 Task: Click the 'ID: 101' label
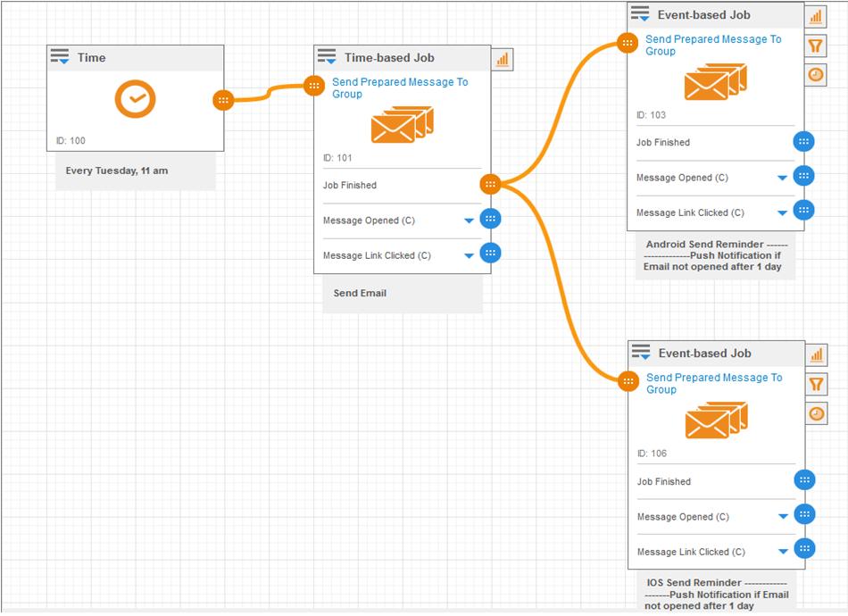pos(337,158)
